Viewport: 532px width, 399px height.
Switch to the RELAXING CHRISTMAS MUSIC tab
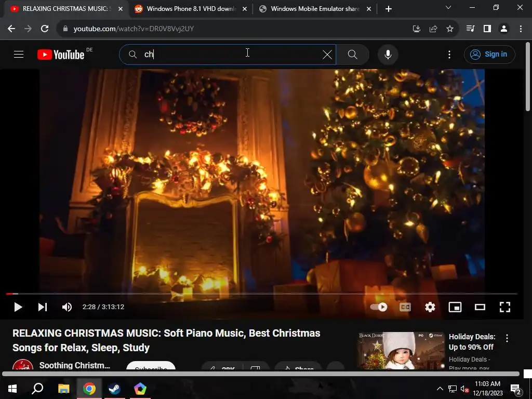click(x=64, y=9)
